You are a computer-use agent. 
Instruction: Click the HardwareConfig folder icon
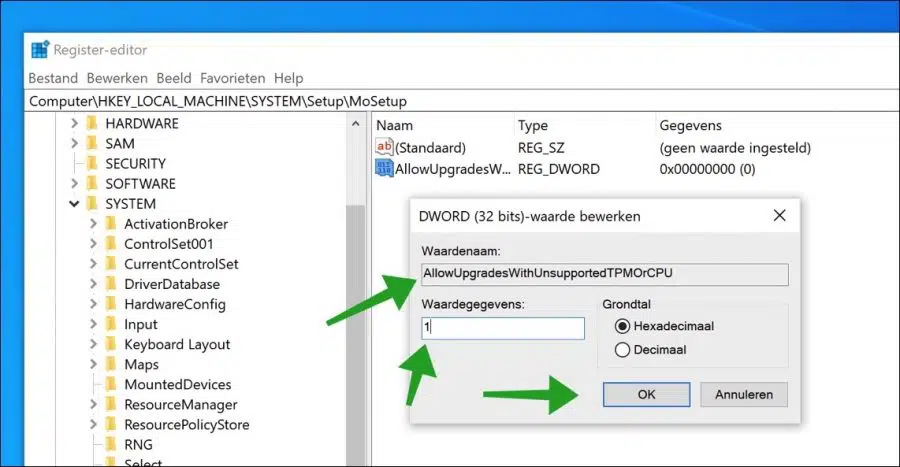(x=111, y=304)
